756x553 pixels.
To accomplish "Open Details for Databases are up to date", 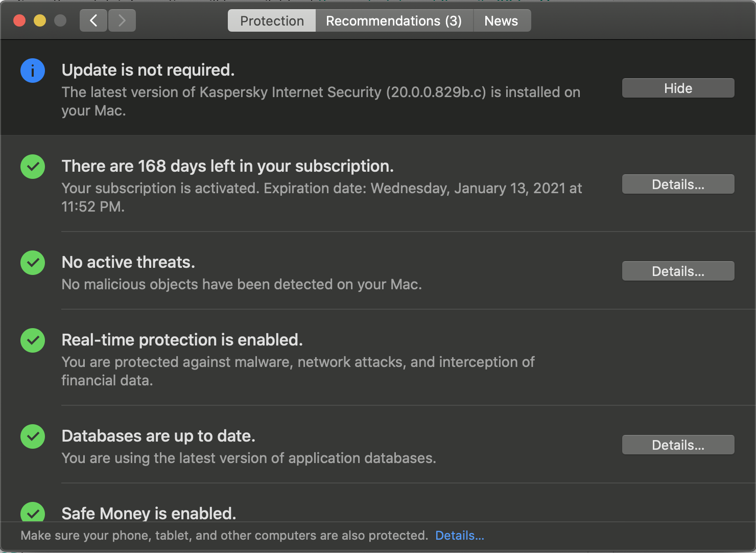I will click(678, 445).
